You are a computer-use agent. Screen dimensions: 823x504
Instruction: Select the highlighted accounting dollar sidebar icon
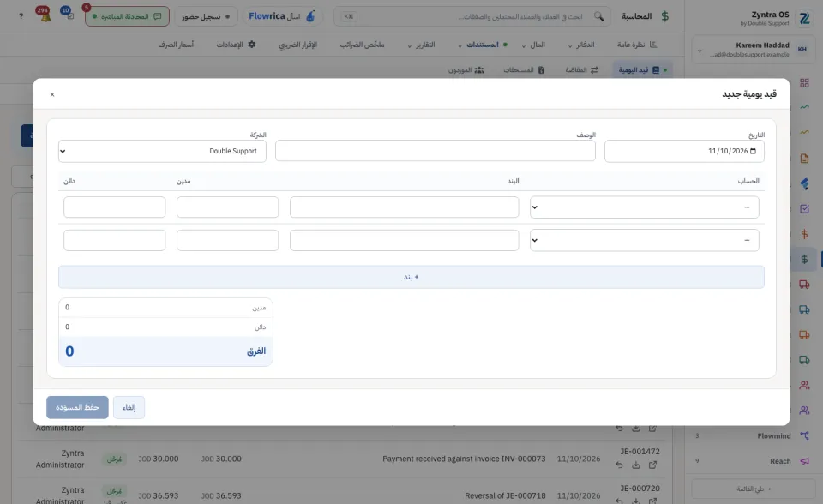(804, 259)
